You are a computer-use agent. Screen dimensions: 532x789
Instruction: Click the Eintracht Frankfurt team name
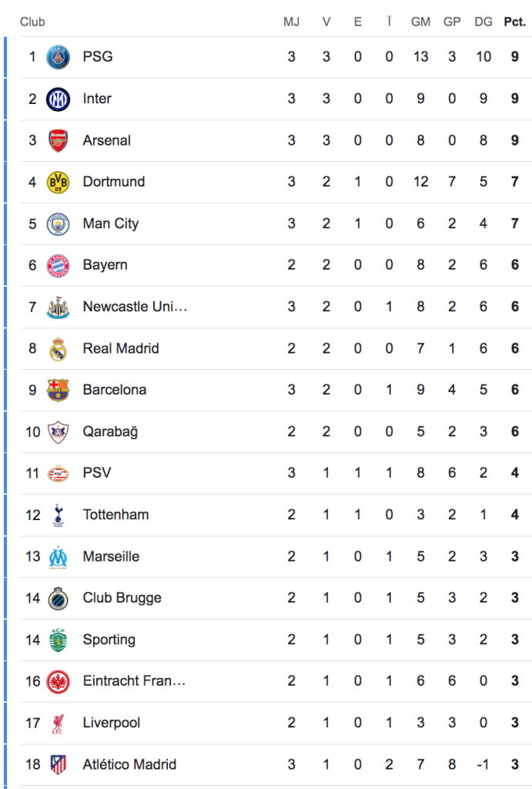click(134, 681)
